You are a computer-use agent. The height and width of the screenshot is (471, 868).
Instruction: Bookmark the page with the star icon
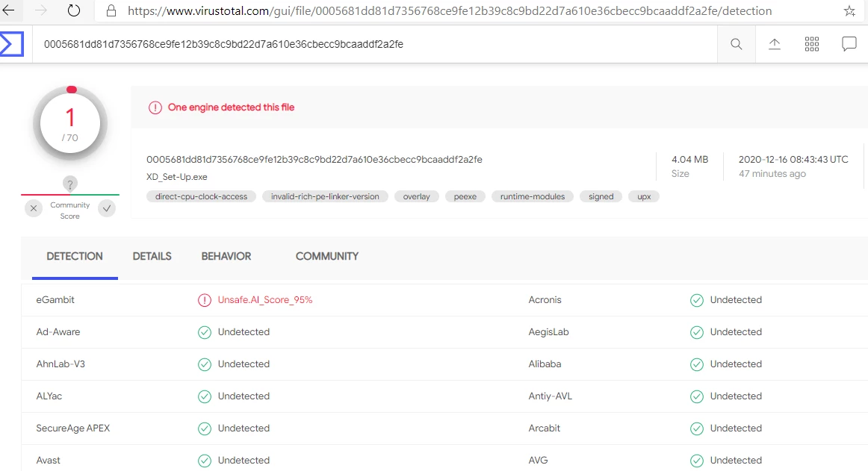tap(849, 11)
